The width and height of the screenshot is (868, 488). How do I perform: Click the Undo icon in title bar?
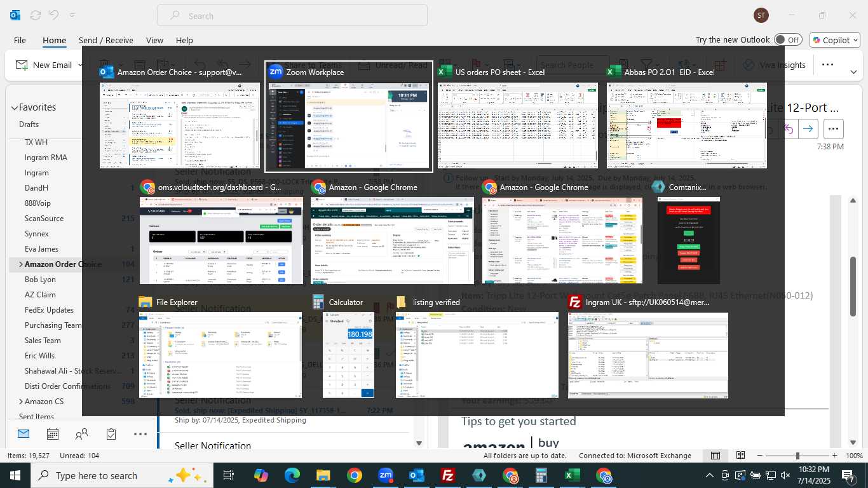tap(54, 15)
